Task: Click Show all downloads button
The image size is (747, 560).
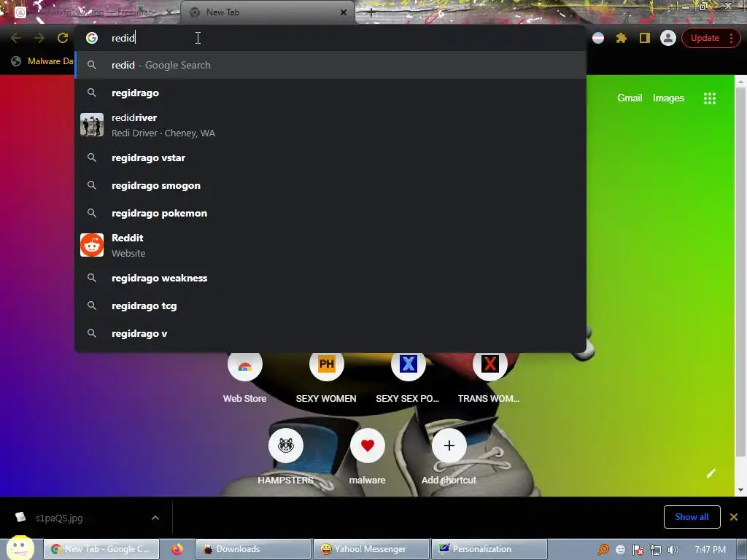Action: pos(692,517)
